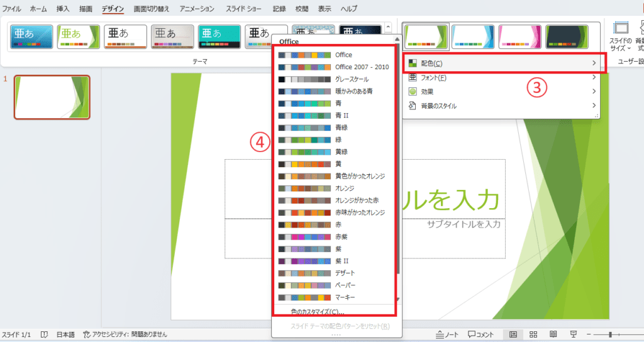This screenshot has height=342, width=644.
Task: Select the ペーパー color scheme
Action: (335, 285)
